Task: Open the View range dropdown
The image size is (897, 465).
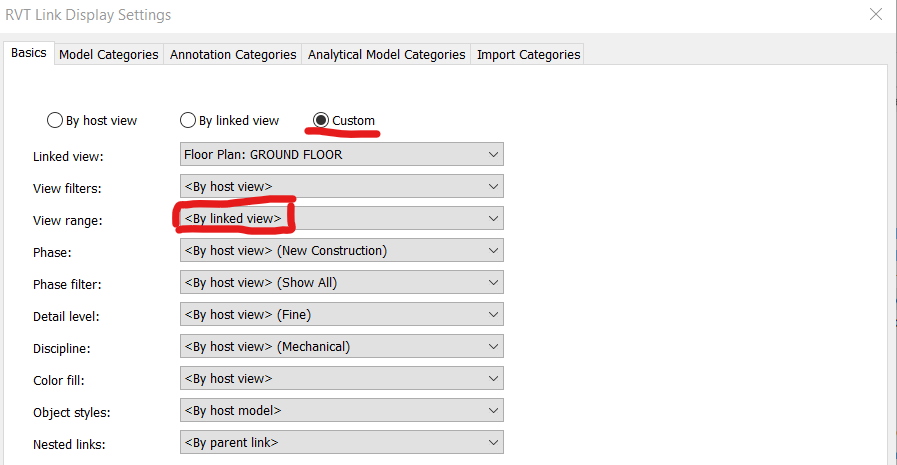Action: tap(342, 218)
